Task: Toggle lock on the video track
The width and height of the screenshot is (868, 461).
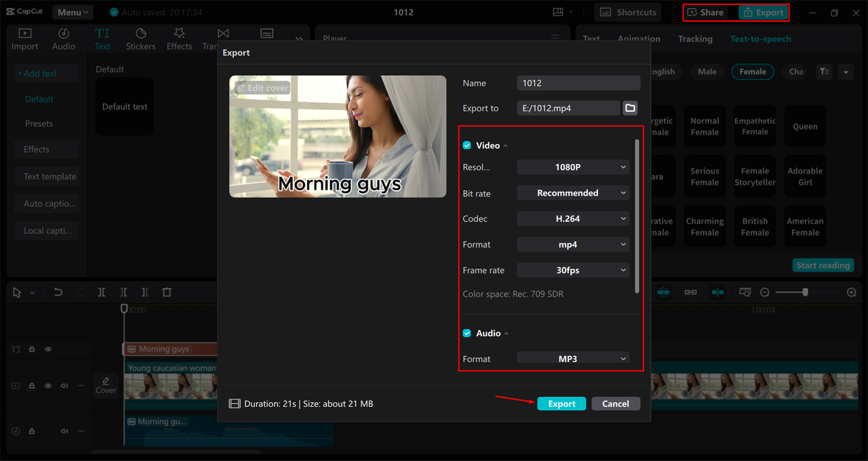Action: (32, 386)
